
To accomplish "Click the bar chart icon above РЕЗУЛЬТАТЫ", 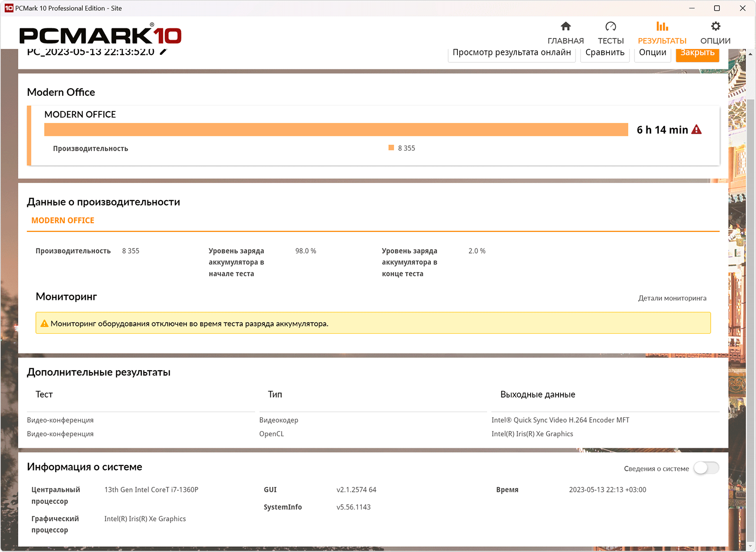I will [662, 26].
